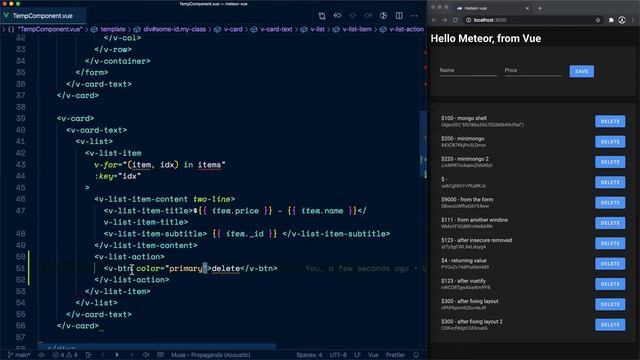
Task: Delete the $123 - after insecure removed item
Action: 610,243
